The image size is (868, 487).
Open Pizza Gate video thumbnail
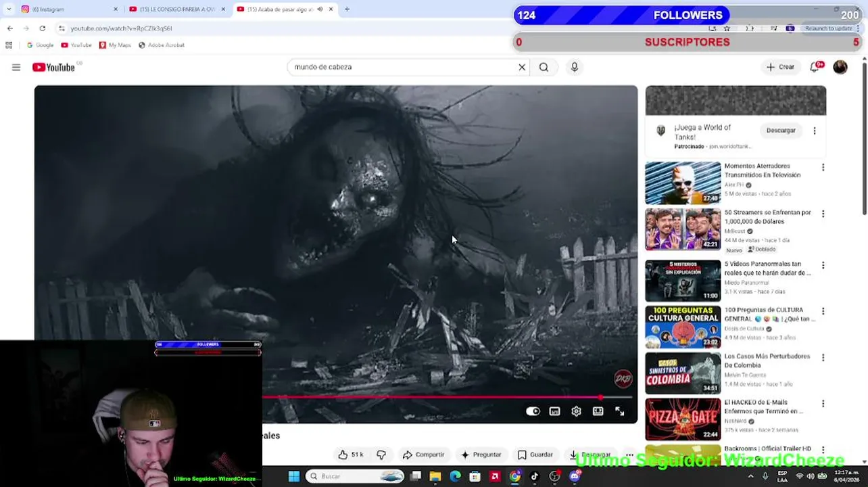click(683, 419)
